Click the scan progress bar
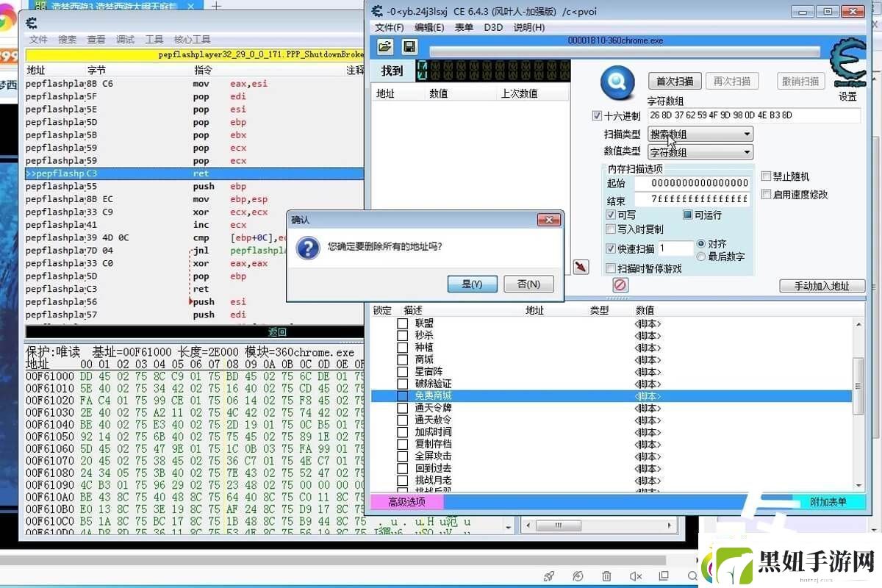This screenshot has width=882, height=588. pyautogui.click(x=624, y=51)
